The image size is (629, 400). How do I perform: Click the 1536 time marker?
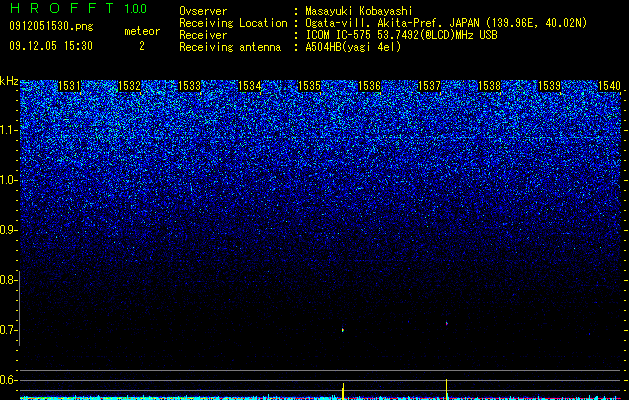tap(369, 86)
